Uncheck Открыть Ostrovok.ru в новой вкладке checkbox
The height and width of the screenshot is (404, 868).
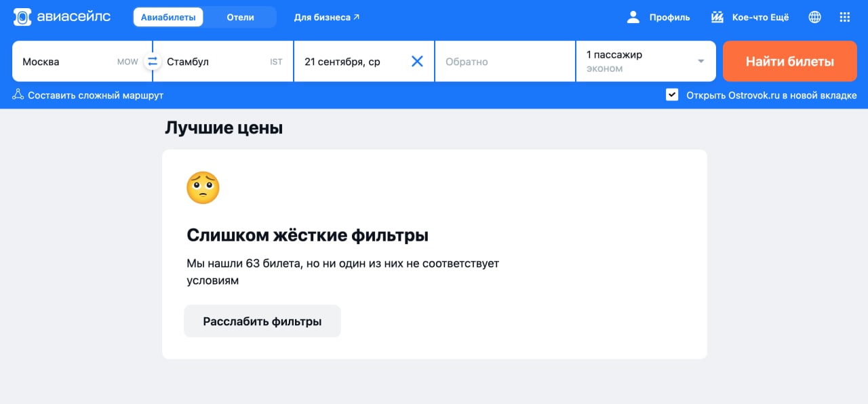click(672, 95)
